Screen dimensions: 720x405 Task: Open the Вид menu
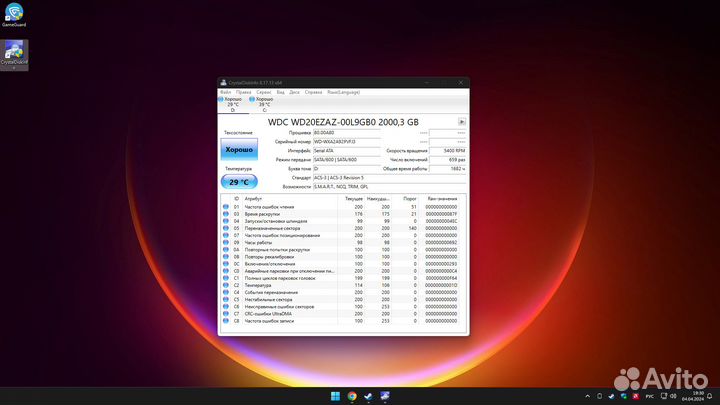(280, 92)
